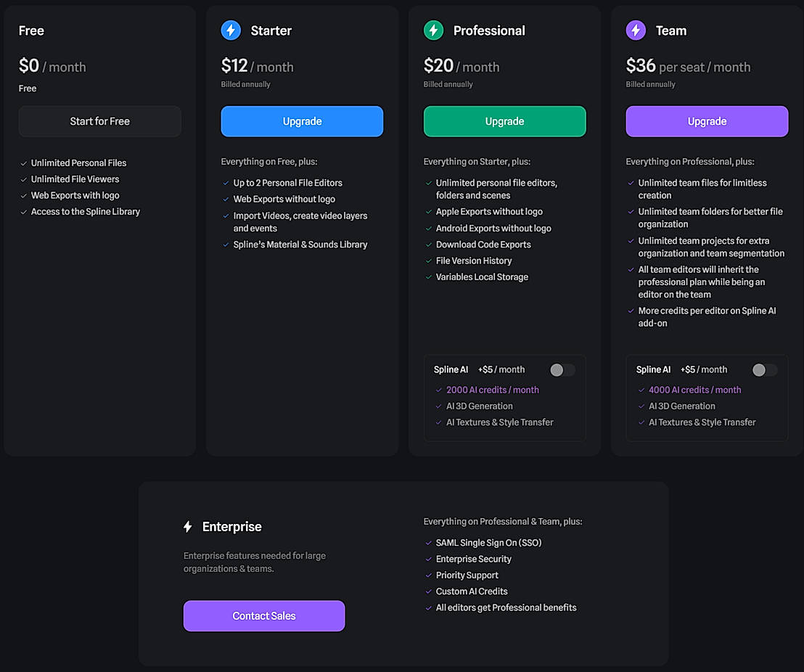Click the green Professional Upgrade button

tap(504, 122)
